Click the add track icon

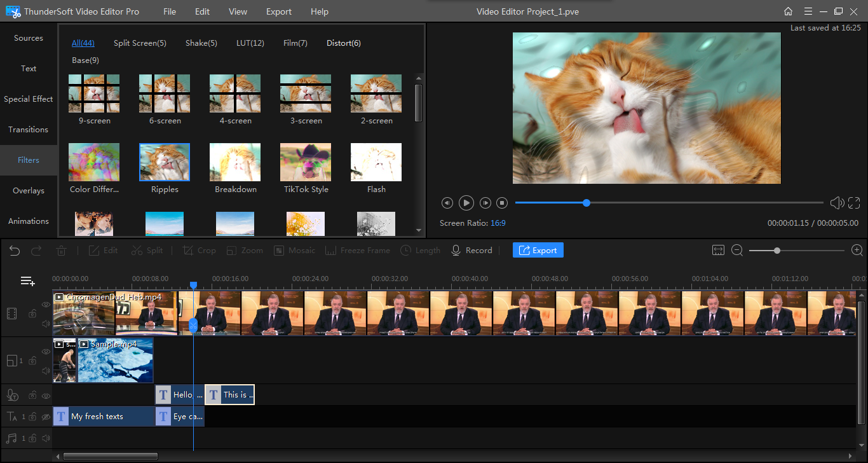click(27, 281)
